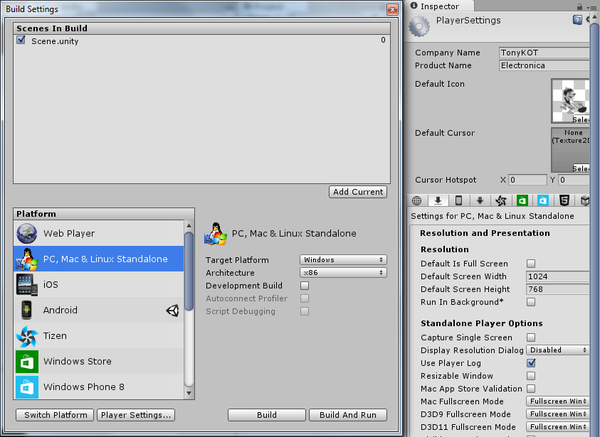Click the Platform list scroll-down arrow
This screenshot has height=437, width=600.
[x=189, y=393]
